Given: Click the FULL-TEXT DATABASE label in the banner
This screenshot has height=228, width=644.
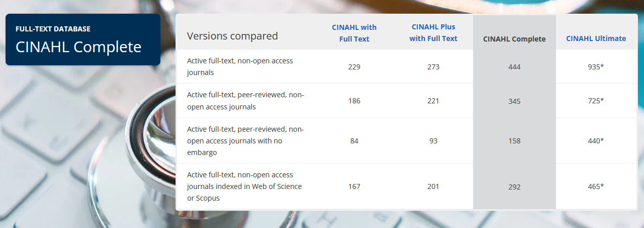Looking at the screenshot, I should pos(53,29).
